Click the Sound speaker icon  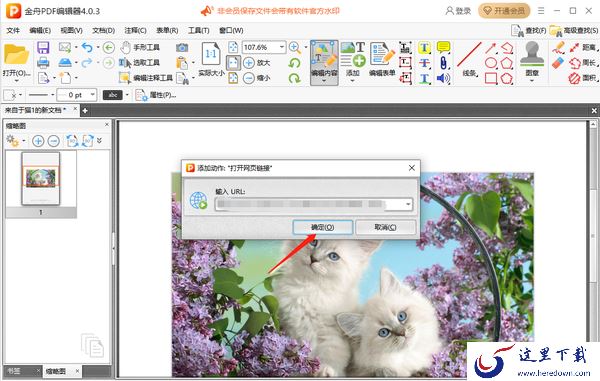click(443, 78)
